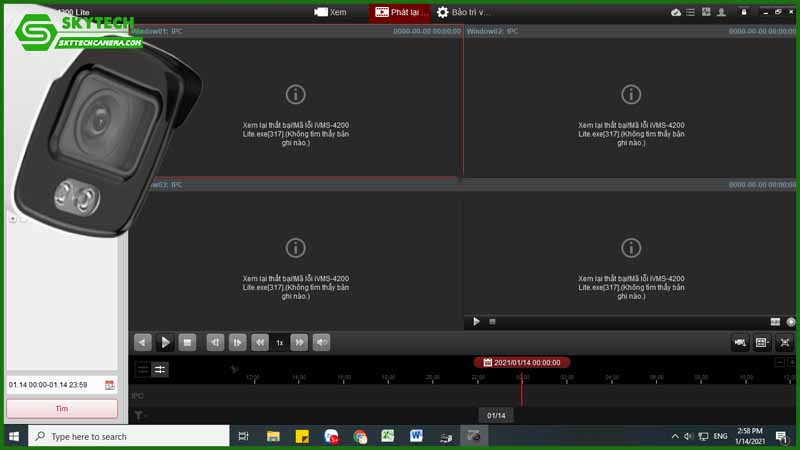Open the Bảo trì maintenance tab
800x450 pixels.
pos(463,12)
